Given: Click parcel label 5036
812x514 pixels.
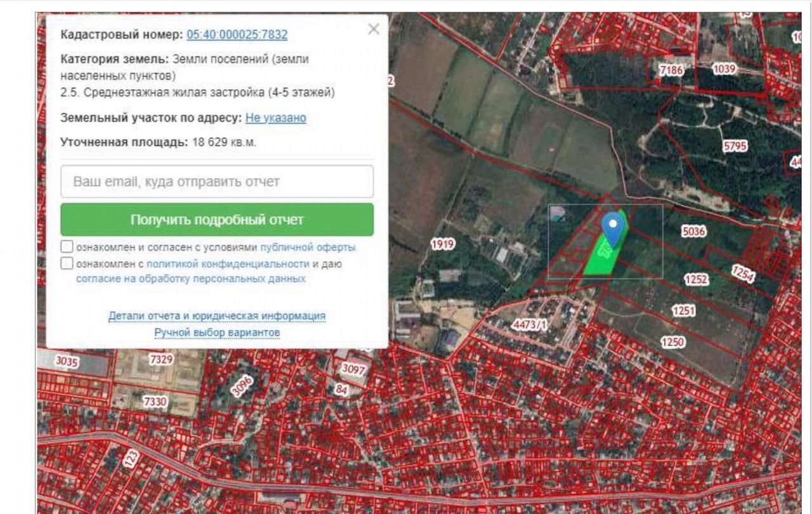Looking at the screenshot, I should coord(693,232).
